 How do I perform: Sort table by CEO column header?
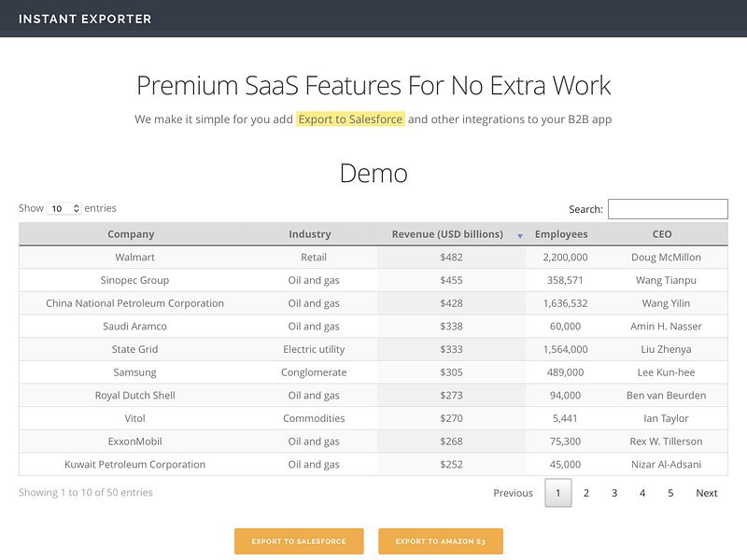(662, 234)
